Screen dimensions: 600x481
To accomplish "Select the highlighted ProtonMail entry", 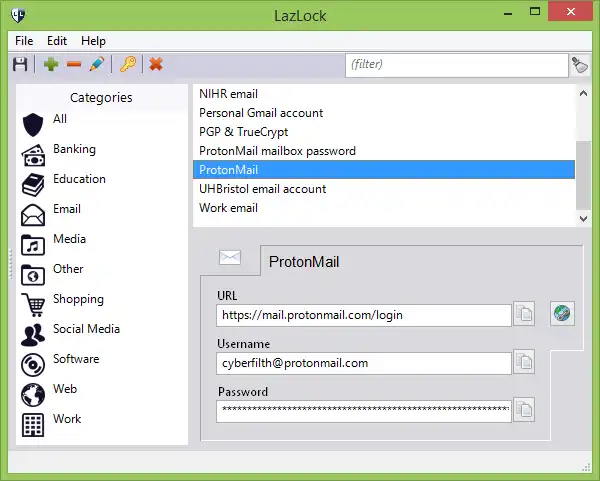I will pyautogui.click(x=384, y=170).
